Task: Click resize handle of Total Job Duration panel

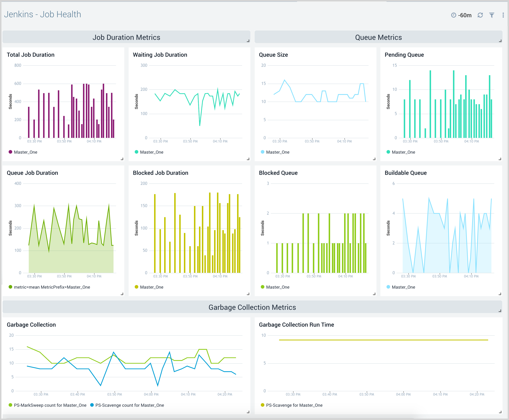Action: (x=122, y=159)
